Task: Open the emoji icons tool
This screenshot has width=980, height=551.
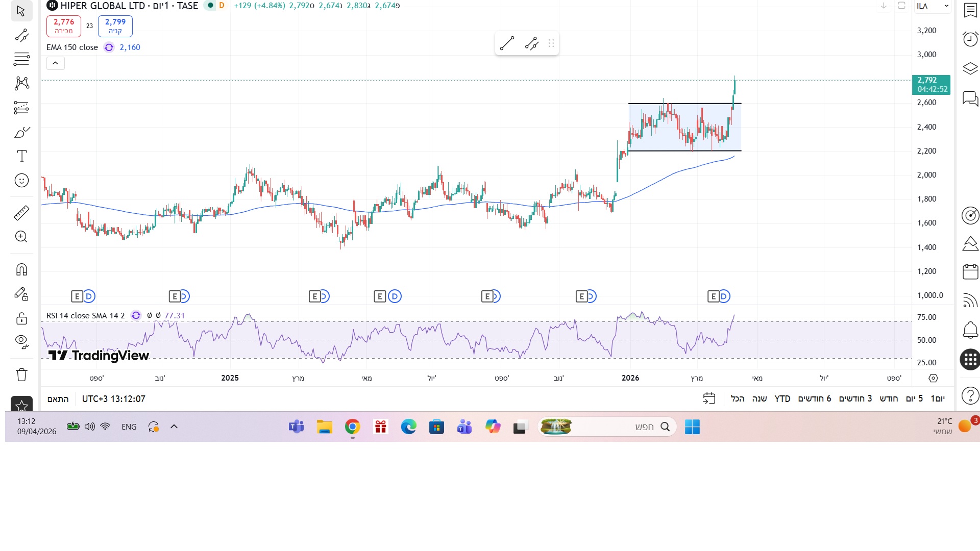Action: [21, 181]
